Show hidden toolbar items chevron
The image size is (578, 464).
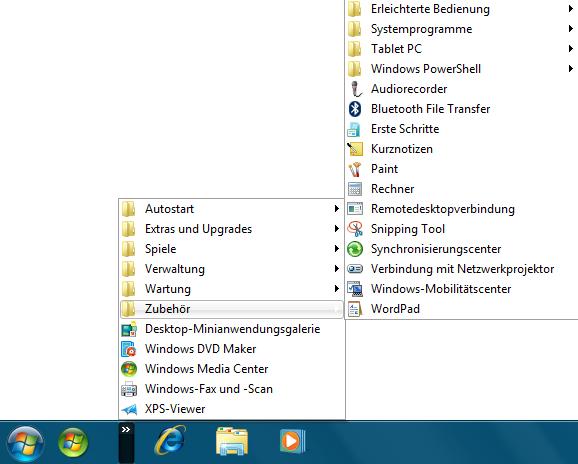pyautogui.click(x=126, y=429)
